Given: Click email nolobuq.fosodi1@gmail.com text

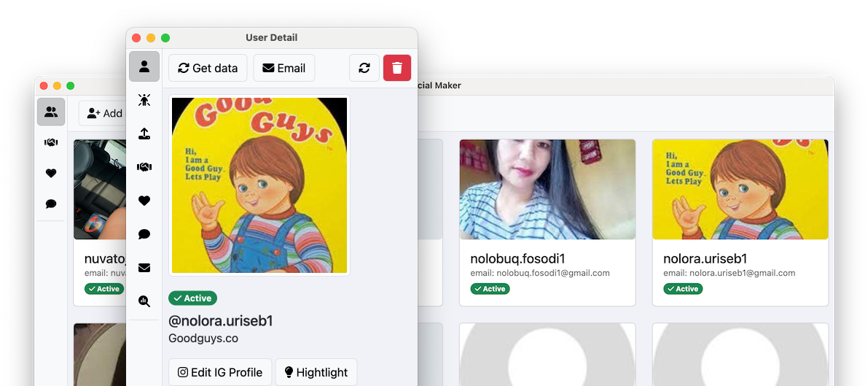Looking at the screenshot, I should click(x=540, y=273).
